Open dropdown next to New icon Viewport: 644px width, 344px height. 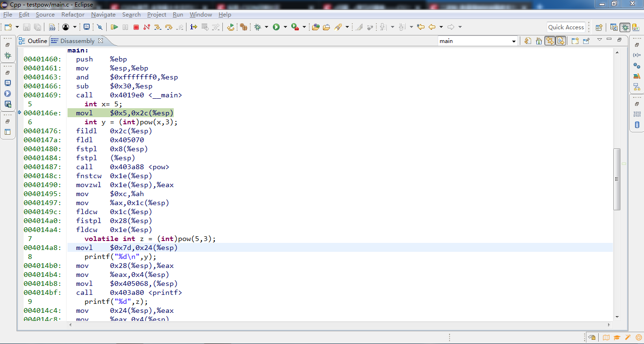tap(17, 27)
